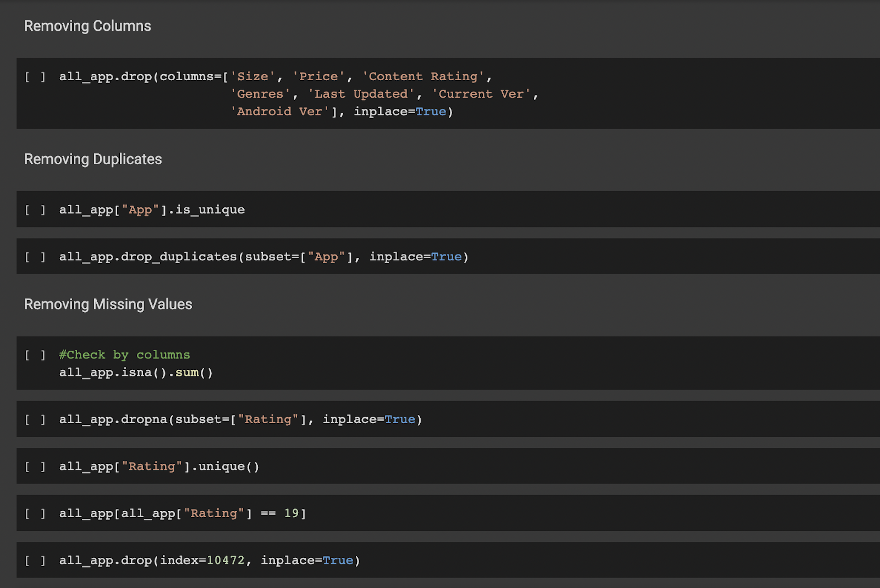Run the drop columns cell
This screenshot has height=588, width=880.
tap(35, 77)
